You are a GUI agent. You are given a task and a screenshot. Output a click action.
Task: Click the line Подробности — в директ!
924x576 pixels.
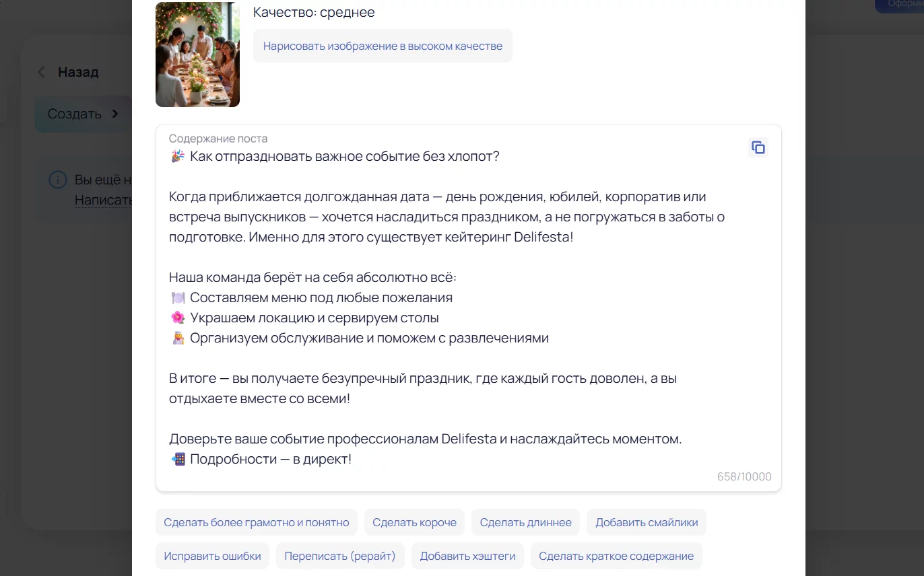coord(270,460)
